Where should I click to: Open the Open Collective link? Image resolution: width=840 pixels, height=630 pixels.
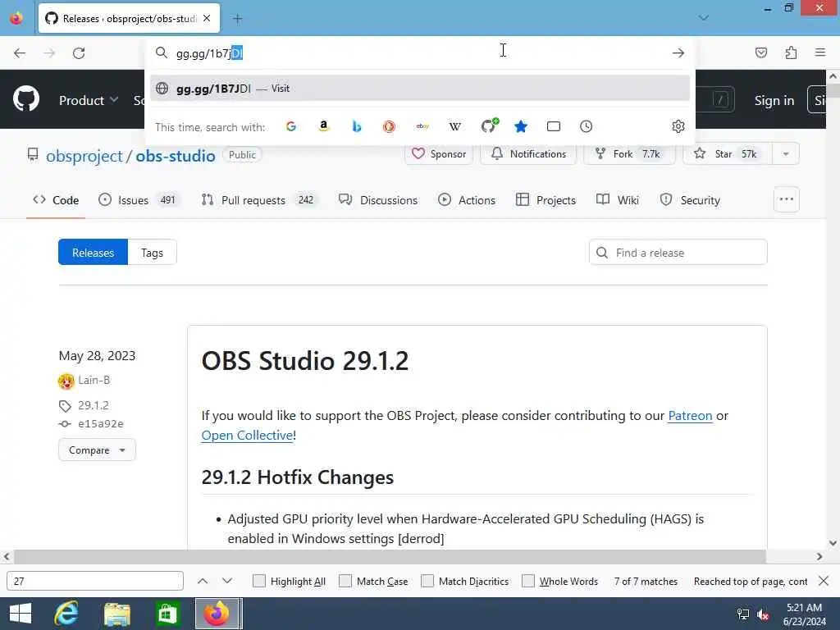tap(247, 435)
